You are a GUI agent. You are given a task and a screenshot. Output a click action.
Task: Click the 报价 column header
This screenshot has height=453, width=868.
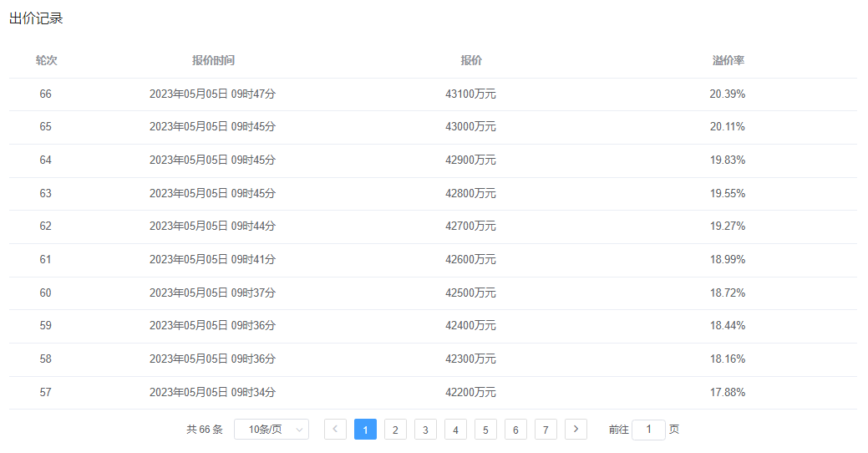[x=471, y=60]
